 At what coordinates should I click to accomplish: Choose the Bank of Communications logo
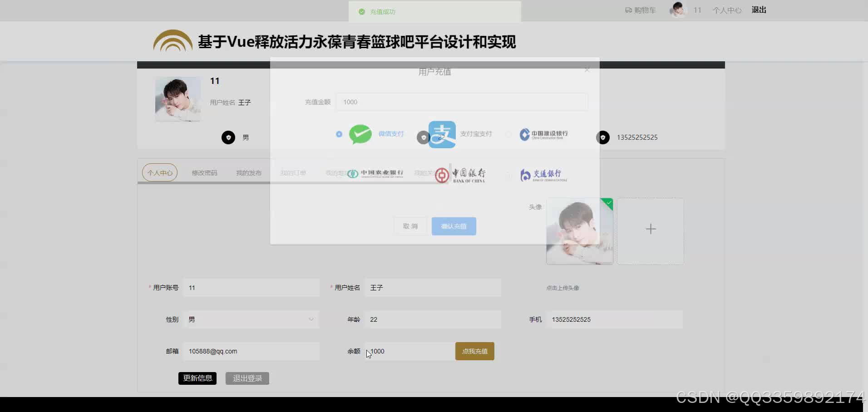click(x=543, y=175)
